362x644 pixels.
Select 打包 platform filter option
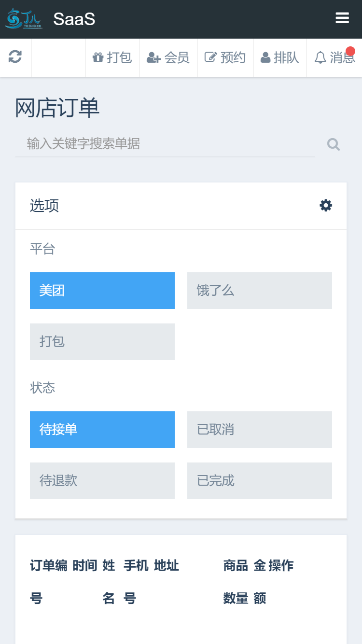(102, 342)
